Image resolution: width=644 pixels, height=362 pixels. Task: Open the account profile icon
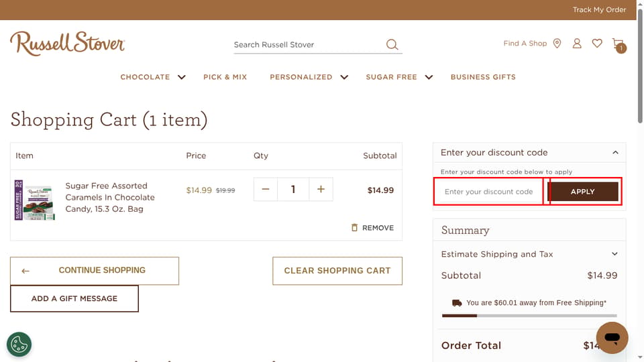click(577, 43)
